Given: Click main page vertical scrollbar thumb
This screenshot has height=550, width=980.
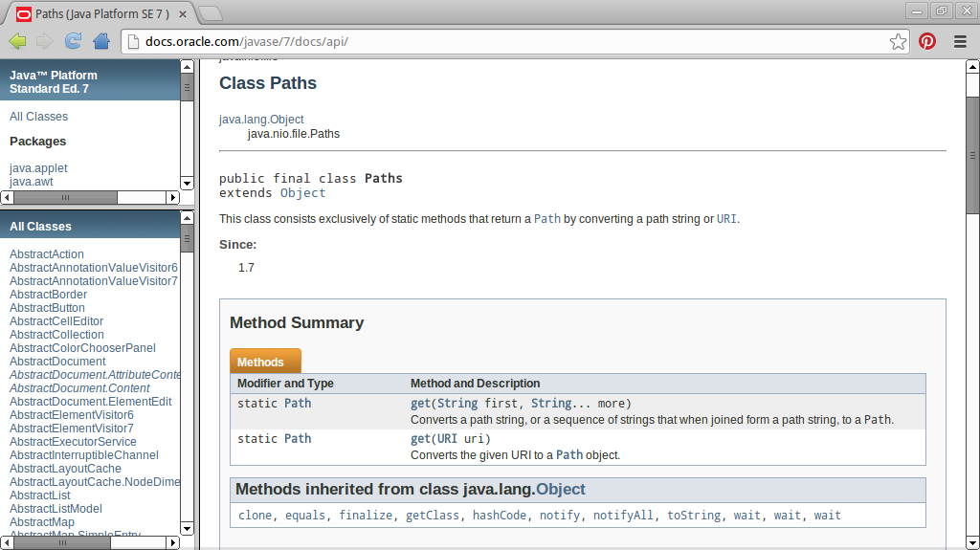Looking at the screenshot, I should point(972,155).
